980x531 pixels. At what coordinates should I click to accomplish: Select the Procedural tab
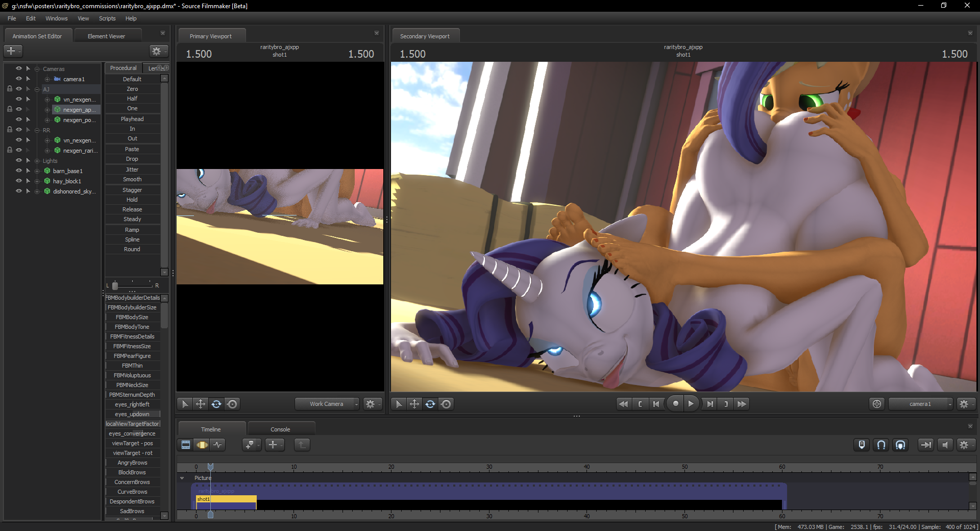[x=124, y=68]
